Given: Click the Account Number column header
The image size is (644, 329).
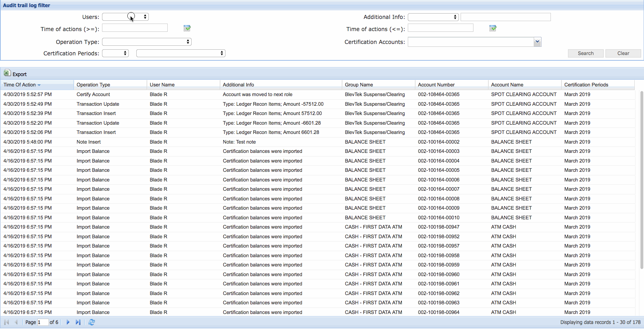Looking at the screenshot, I should [x=436, y=85].
